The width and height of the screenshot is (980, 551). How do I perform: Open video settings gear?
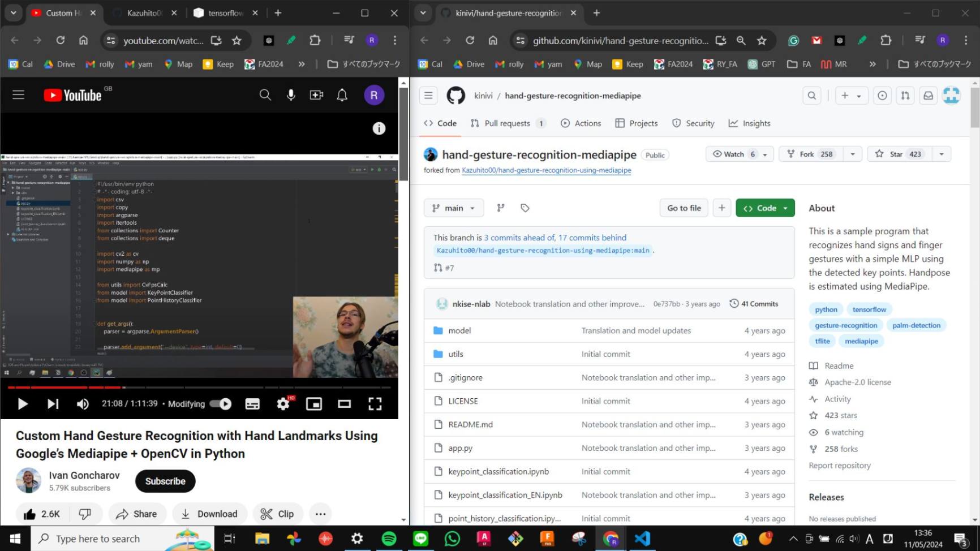[283, 404]
